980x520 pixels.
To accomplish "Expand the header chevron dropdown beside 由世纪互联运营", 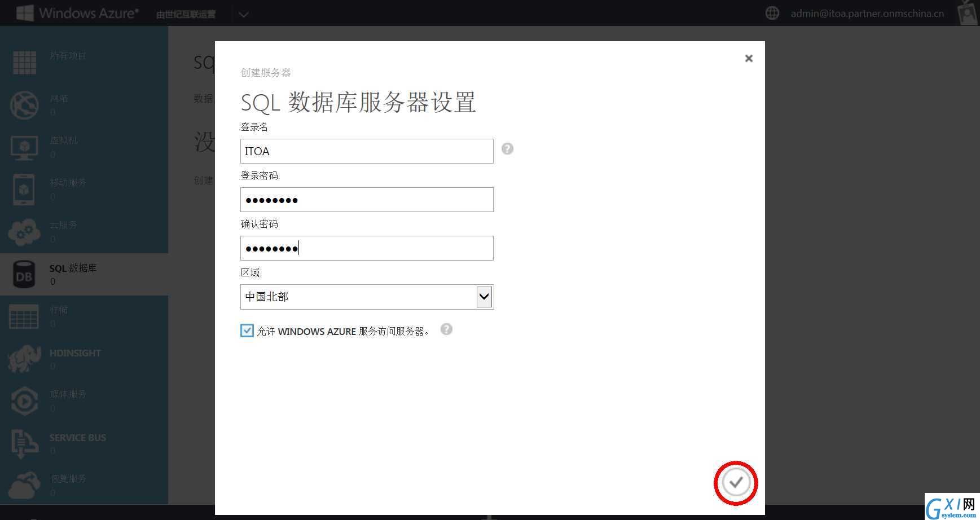I will point(244,14).
